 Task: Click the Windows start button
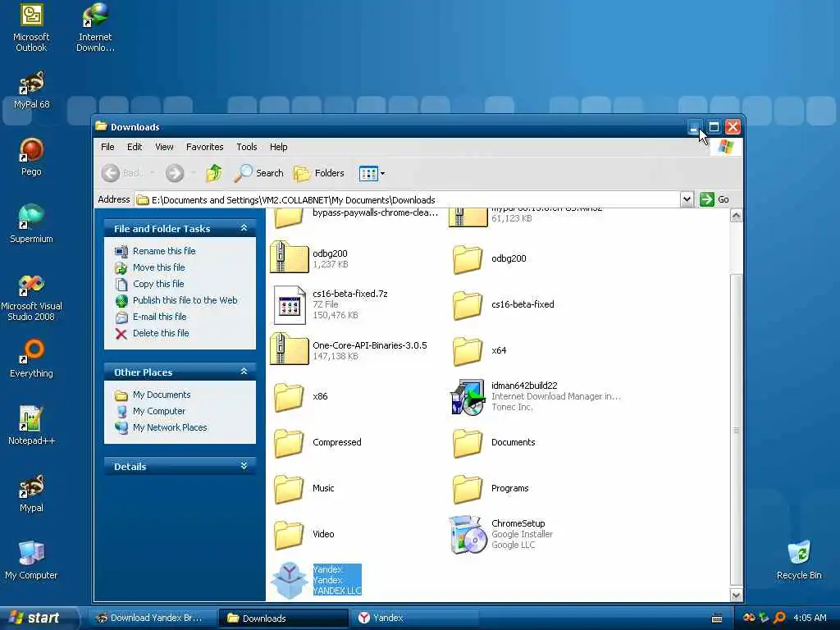39,618
